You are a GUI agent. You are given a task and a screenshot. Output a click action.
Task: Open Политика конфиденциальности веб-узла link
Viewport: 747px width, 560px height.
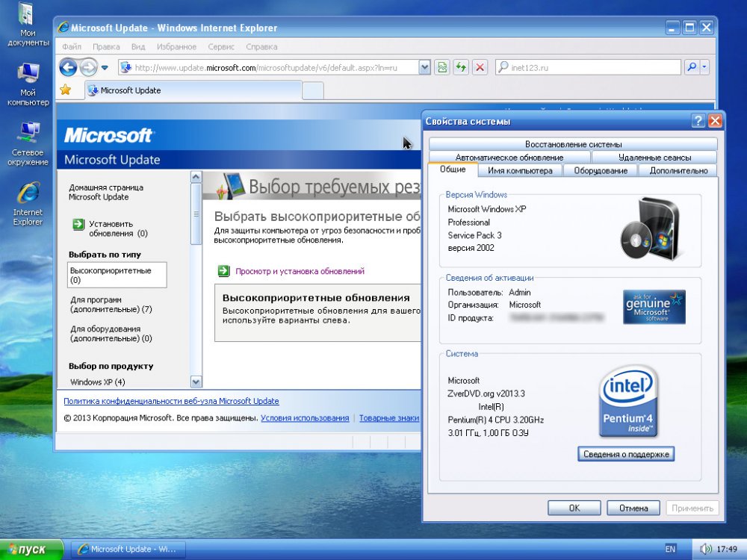tap(171, 401)
